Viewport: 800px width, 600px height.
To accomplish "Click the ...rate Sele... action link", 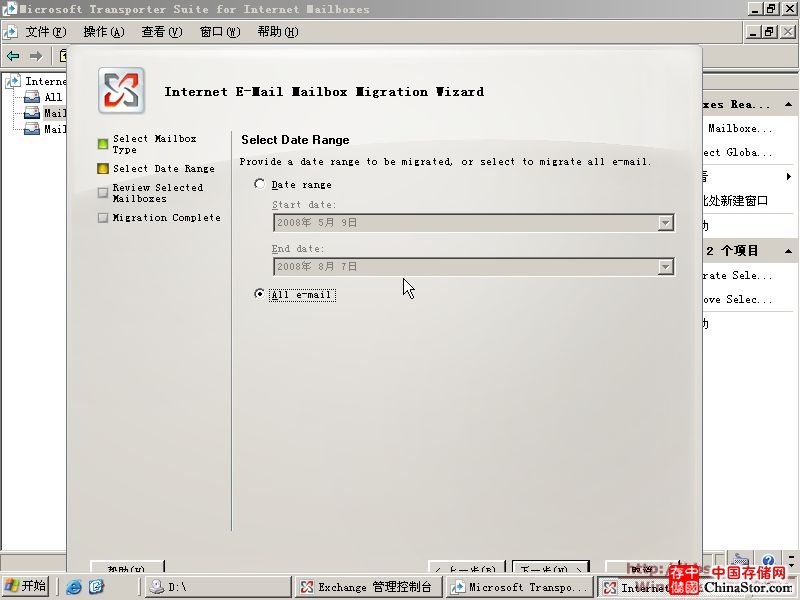I will tap(738, 276).
